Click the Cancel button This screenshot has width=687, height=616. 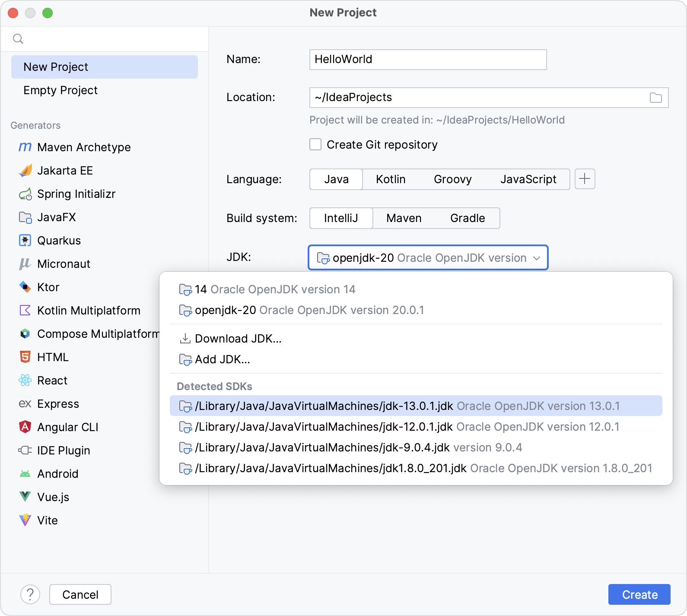[x=80, y=595]
